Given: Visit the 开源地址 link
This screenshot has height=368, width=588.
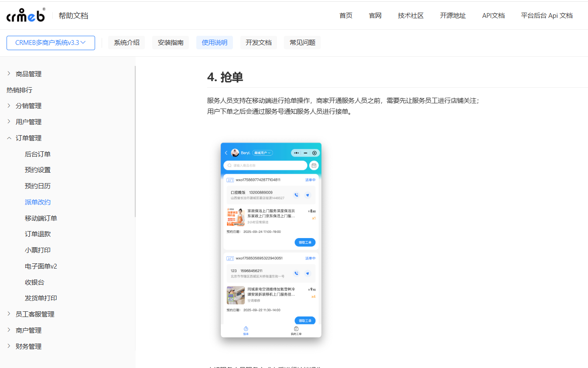Looking at the screenshot, I should (453, 16).
